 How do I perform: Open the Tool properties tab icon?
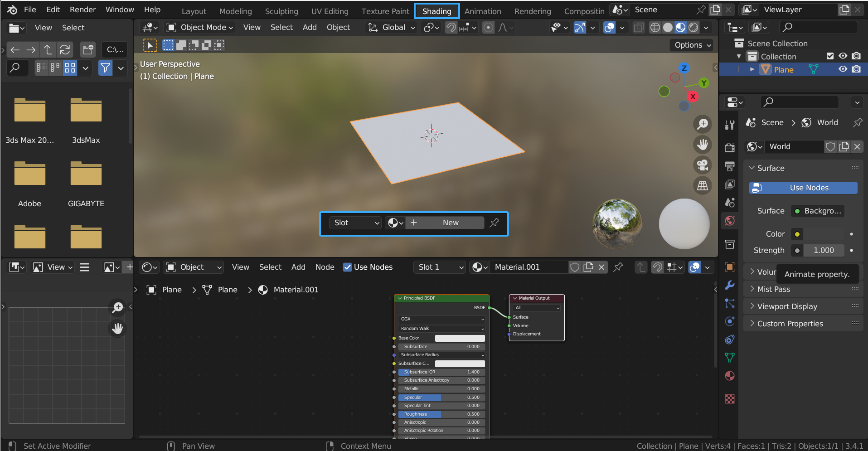(x=730, y=126)
